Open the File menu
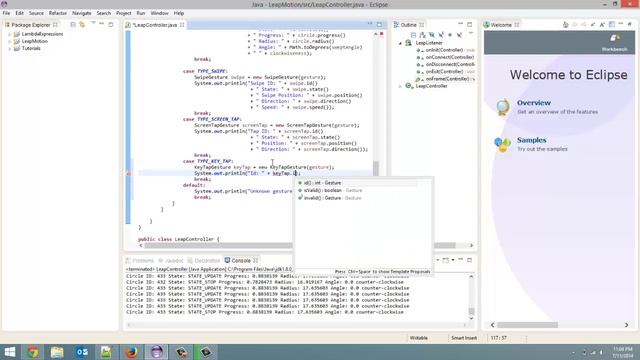This screenshot has height=360, width=640. pos(6,13)
